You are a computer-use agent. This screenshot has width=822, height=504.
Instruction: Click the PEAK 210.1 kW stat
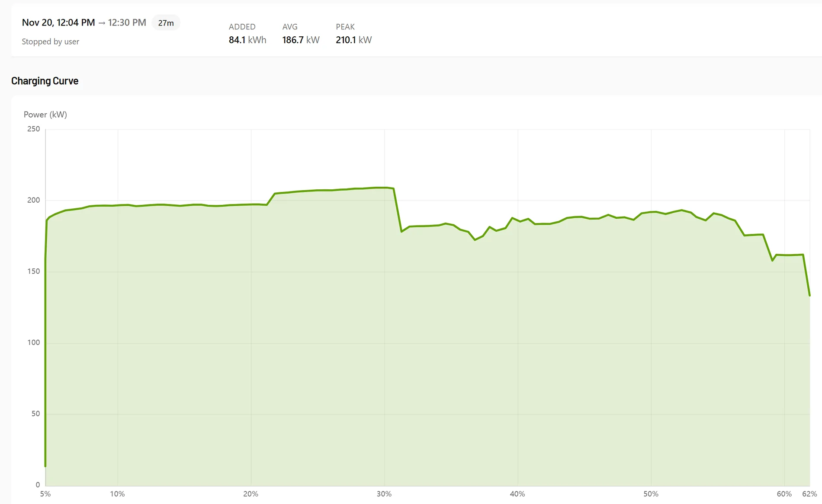pos(353,34)
